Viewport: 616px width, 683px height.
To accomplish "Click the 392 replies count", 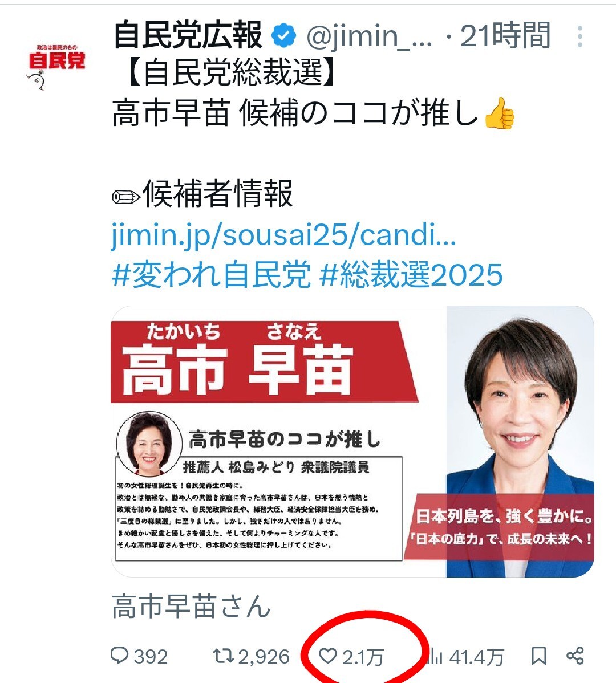I will pos(151,657).
